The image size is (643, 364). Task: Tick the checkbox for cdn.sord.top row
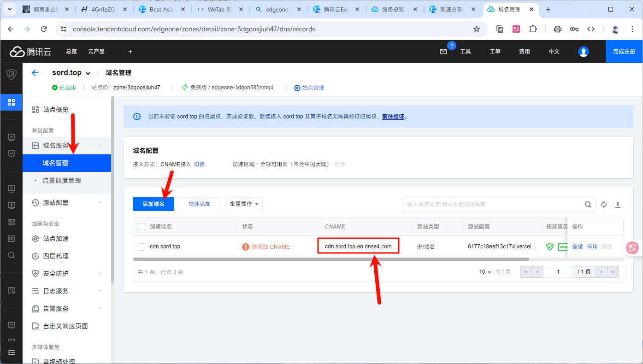tap(142, 247)
